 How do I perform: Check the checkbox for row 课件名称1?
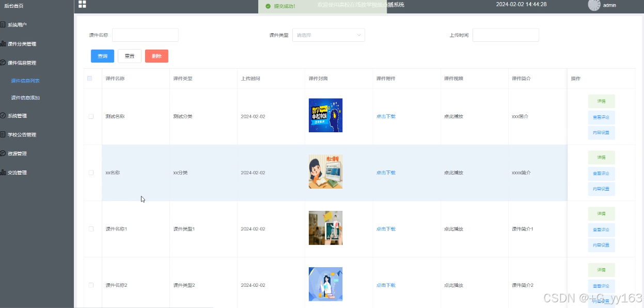click(91, 229)
